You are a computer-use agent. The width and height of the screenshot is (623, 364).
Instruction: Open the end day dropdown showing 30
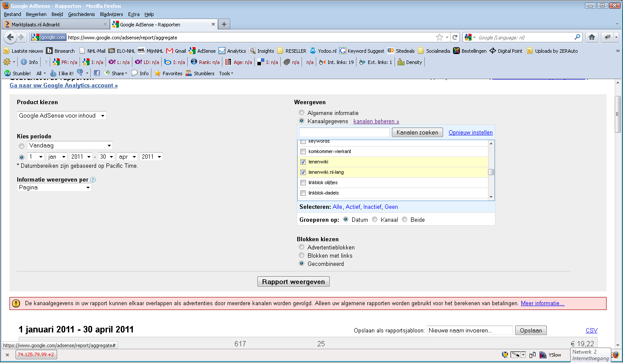coord(106,156)
